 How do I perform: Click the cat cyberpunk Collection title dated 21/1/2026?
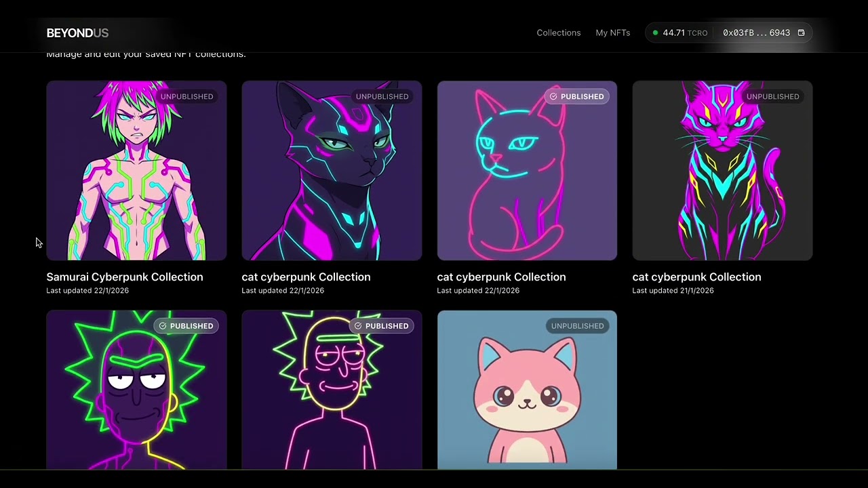[x=696, y=277]
